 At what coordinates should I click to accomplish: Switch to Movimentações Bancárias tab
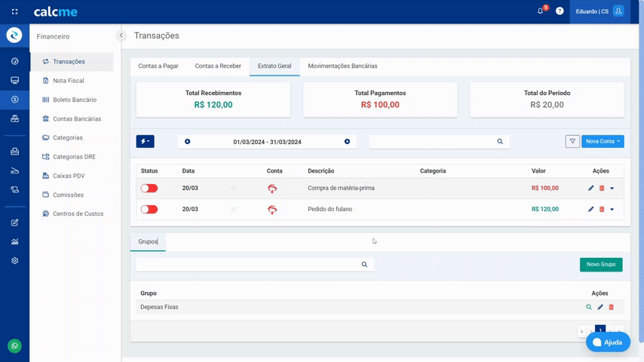pos(342,66)
